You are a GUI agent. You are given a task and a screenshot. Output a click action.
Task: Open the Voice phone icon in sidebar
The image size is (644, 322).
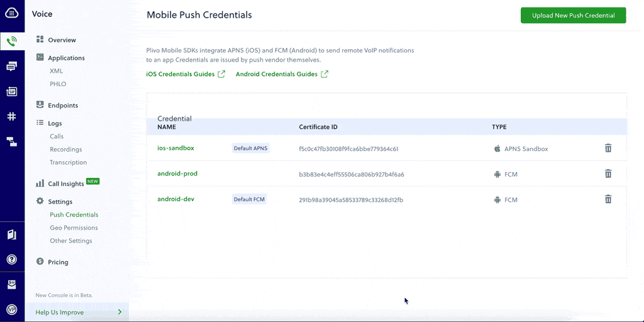[x=12, y=41]
